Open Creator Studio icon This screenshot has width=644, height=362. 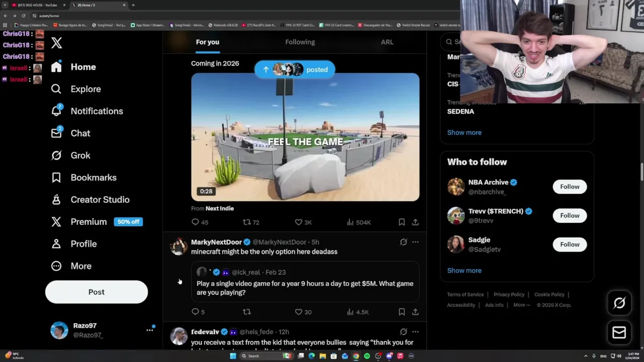pyautogui.click(x=56, y=200)
